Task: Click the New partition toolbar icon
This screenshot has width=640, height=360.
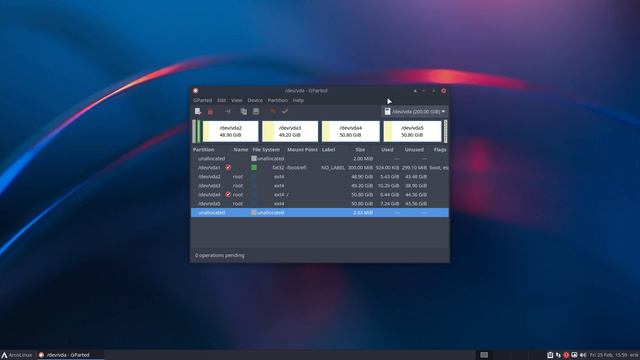Action: (x=198, y=111)
